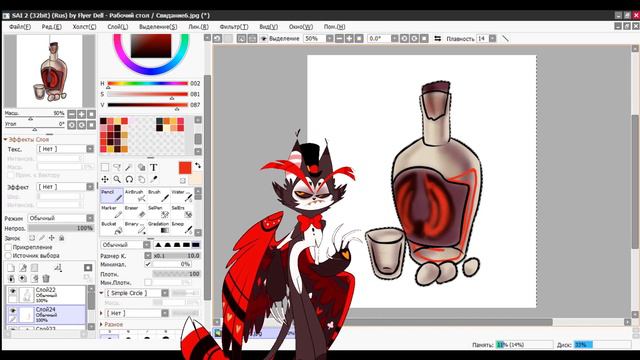Click the navigator bottle thumbnail
The width and height of the screenshot is (640, 360).
pyautogui.click(x=49, y=71)
